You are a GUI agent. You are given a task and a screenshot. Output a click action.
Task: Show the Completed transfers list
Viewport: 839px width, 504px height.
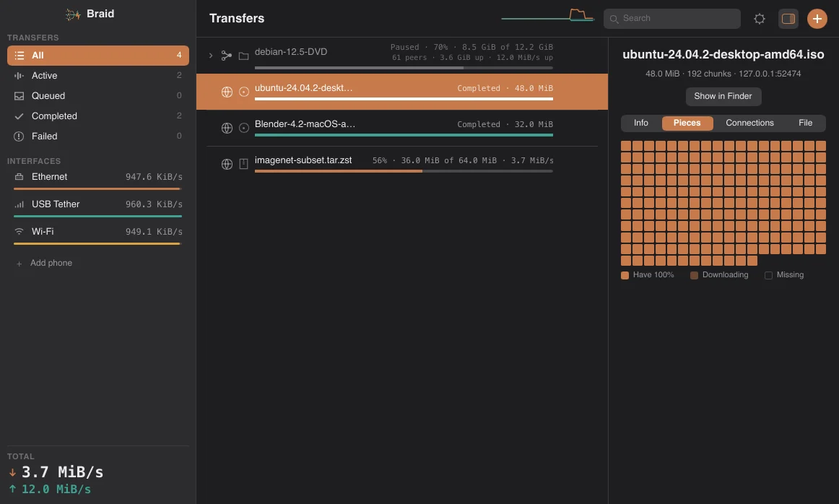pos(98,116)
